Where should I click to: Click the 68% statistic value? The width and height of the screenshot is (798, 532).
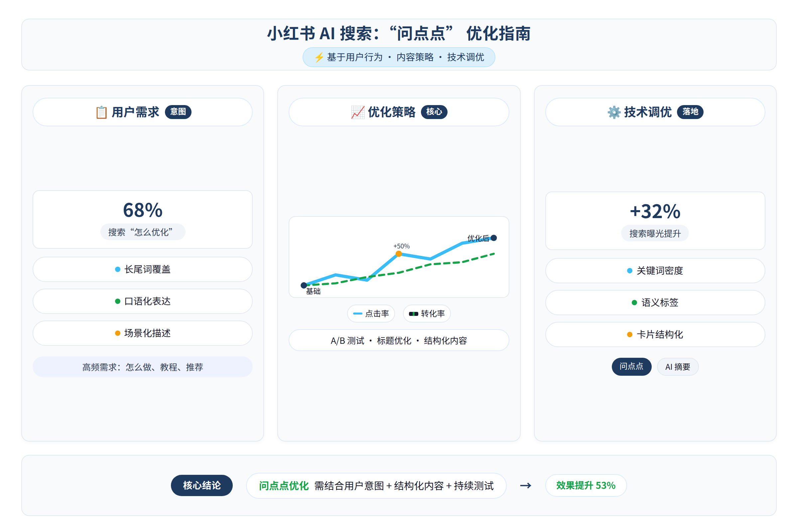pos(143,210)
